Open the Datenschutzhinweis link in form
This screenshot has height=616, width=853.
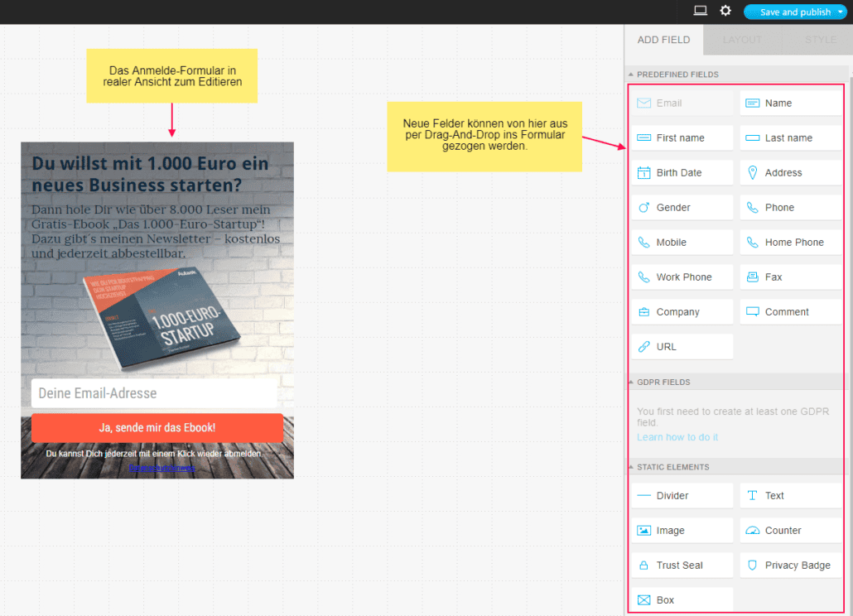(x=161, y=468)
